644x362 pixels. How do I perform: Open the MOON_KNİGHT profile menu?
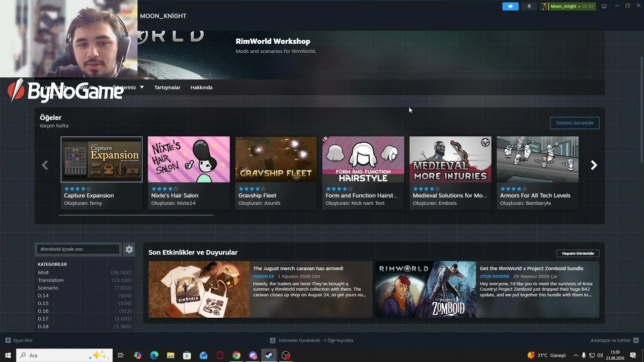click(x=163, y=16)
